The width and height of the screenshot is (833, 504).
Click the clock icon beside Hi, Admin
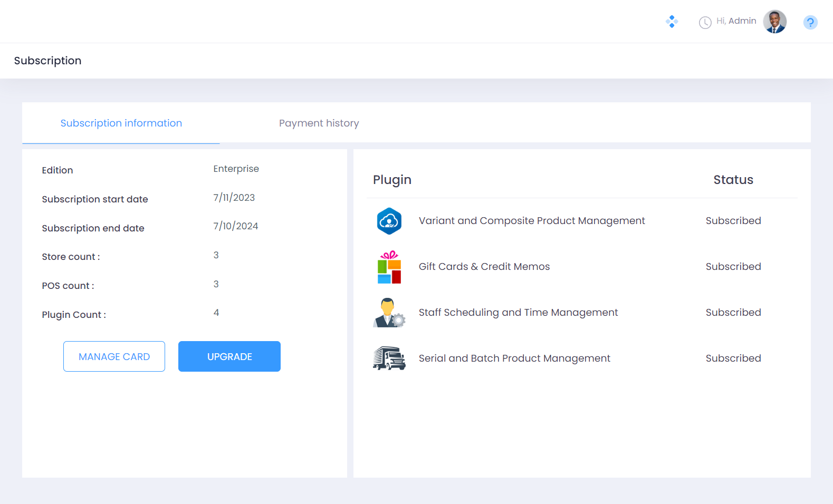pos(705,23)
